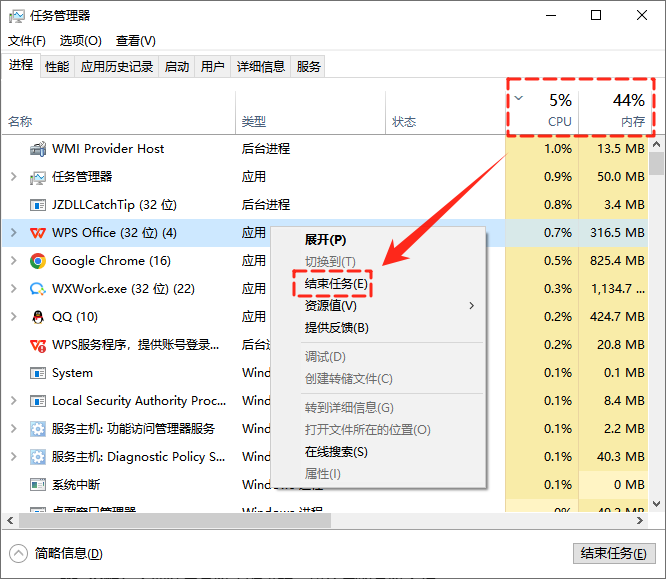Switch to the 性能 tab

[x=57, y=67]
